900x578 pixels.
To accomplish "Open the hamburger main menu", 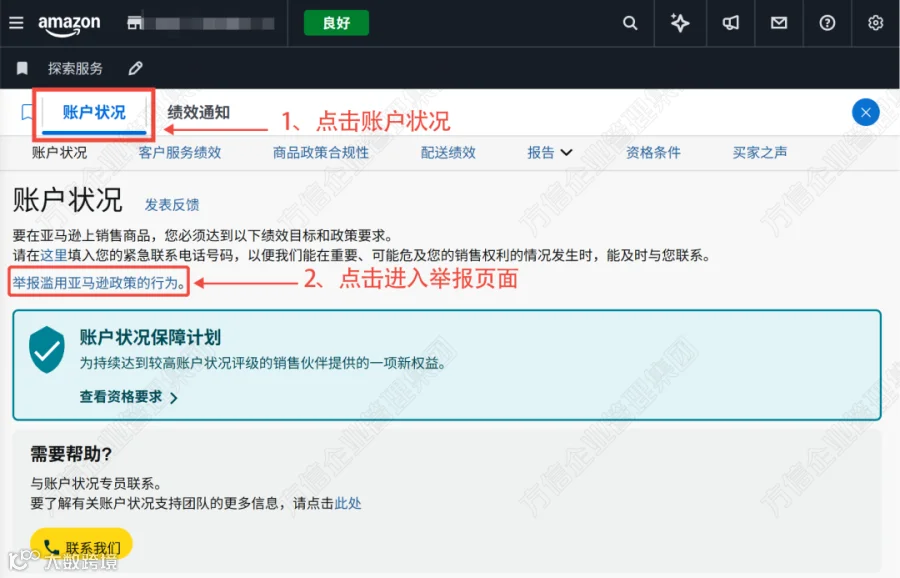I will click(x=16, y=22).
